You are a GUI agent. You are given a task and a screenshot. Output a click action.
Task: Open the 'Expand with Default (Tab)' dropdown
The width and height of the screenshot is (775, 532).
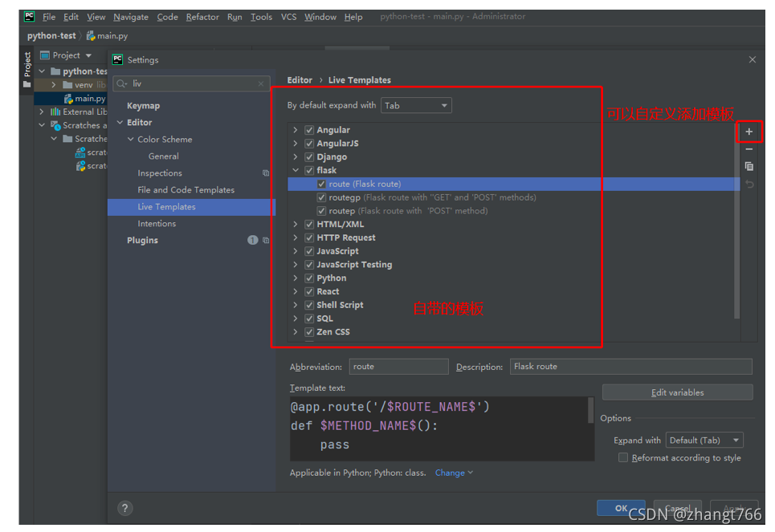704,440
